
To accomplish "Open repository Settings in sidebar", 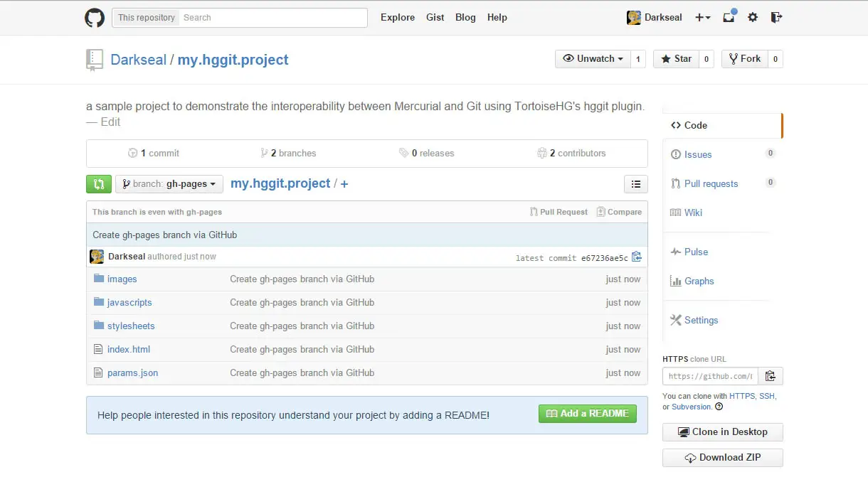I will [x=702, y=320].
